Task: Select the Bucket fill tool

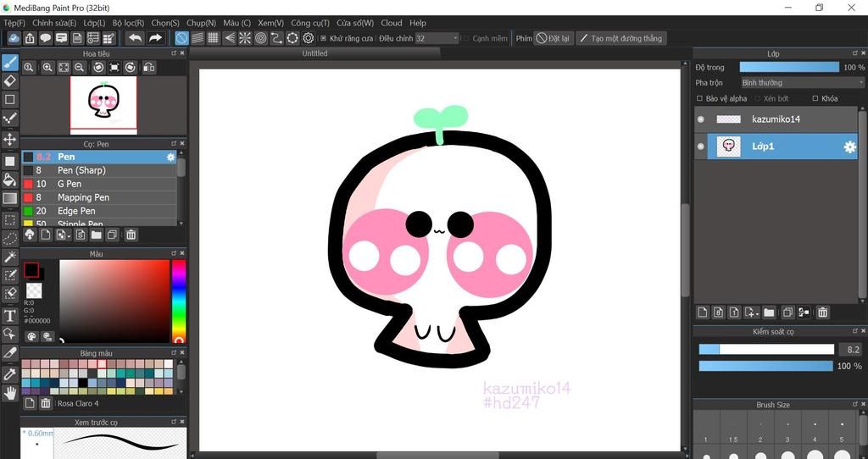Action: [x=9, y=180]
